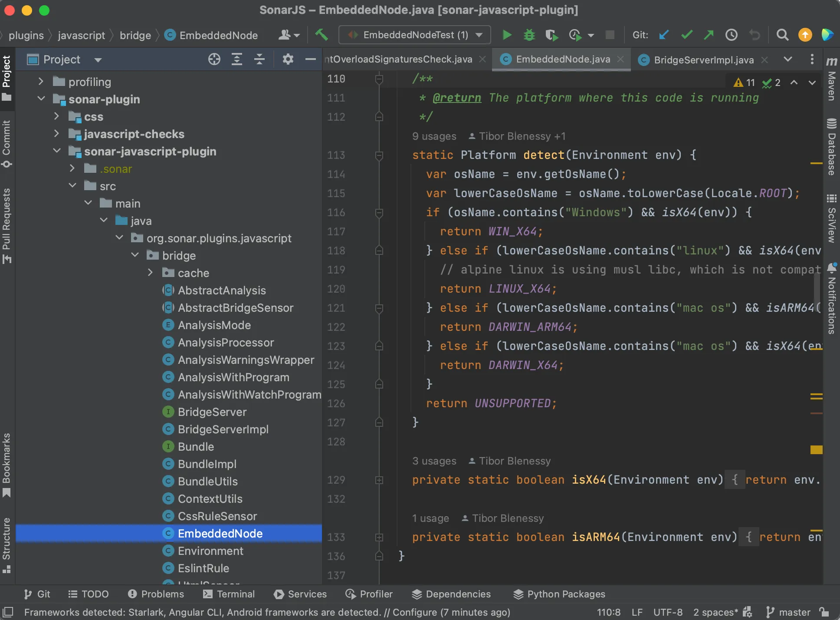Update project via Git blue arrow
840x620 pixels.
(664, 35)
